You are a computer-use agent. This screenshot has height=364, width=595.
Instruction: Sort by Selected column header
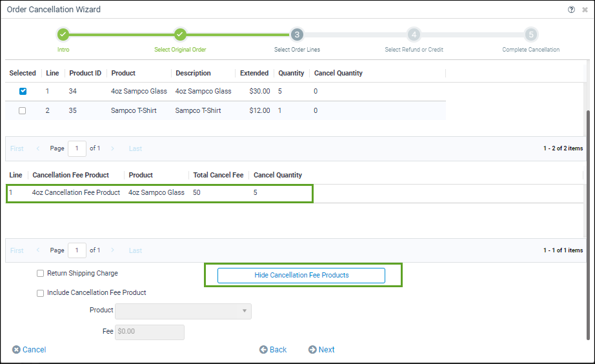pos(23,73)
